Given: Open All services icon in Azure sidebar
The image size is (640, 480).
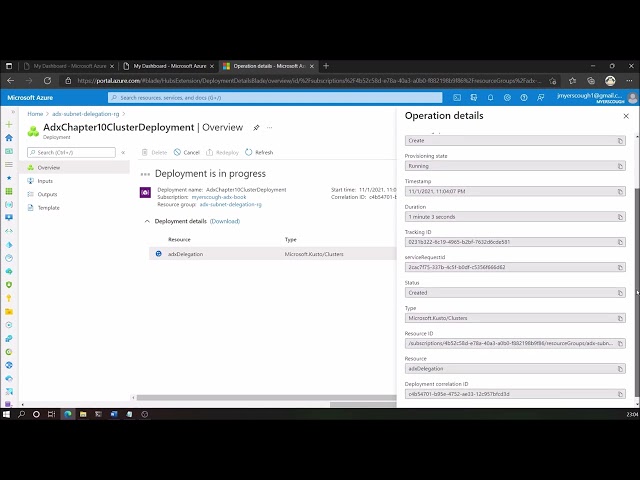Looking at the screenshot, I should (x=9, y=164).
